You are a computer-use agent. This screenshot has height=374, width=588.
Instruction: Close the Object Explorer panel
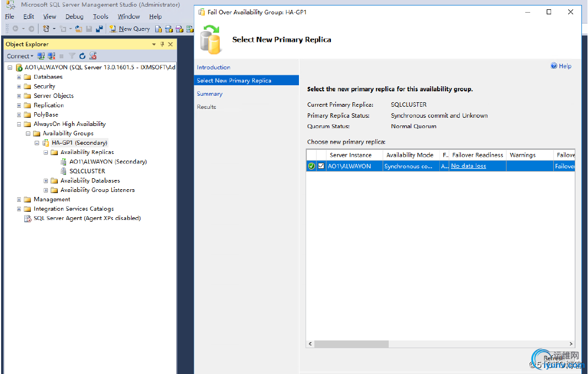pos(171,44)
